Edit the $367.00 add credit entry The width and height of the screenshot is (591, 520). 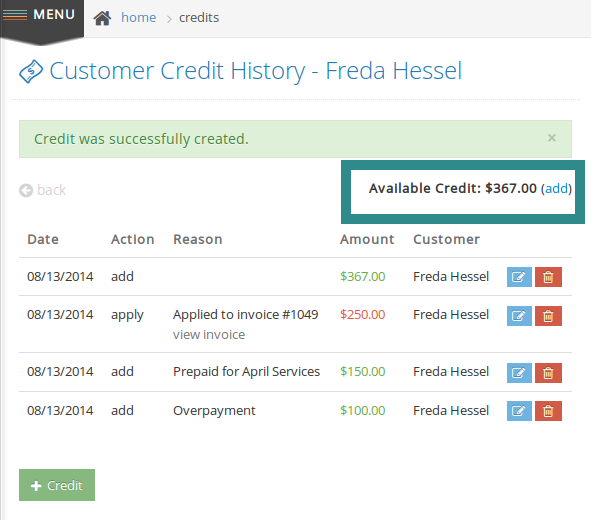[519, 277]
